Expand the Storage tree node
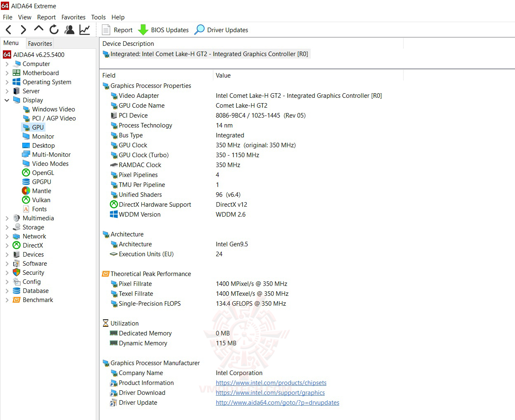The width and height of the screenshot is (515, 420). (x=7, y=227)
